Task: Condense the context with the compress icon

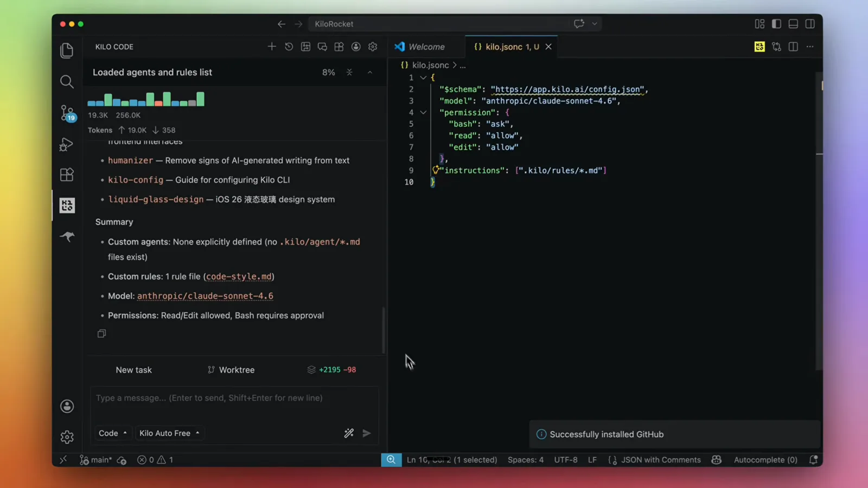Action: tap(349, 72)
